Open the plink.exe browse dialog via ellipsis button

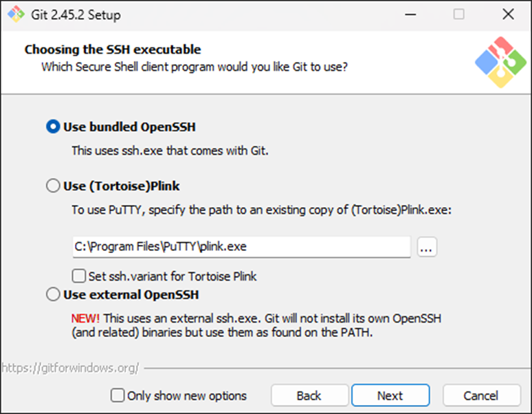coord(427,247)
